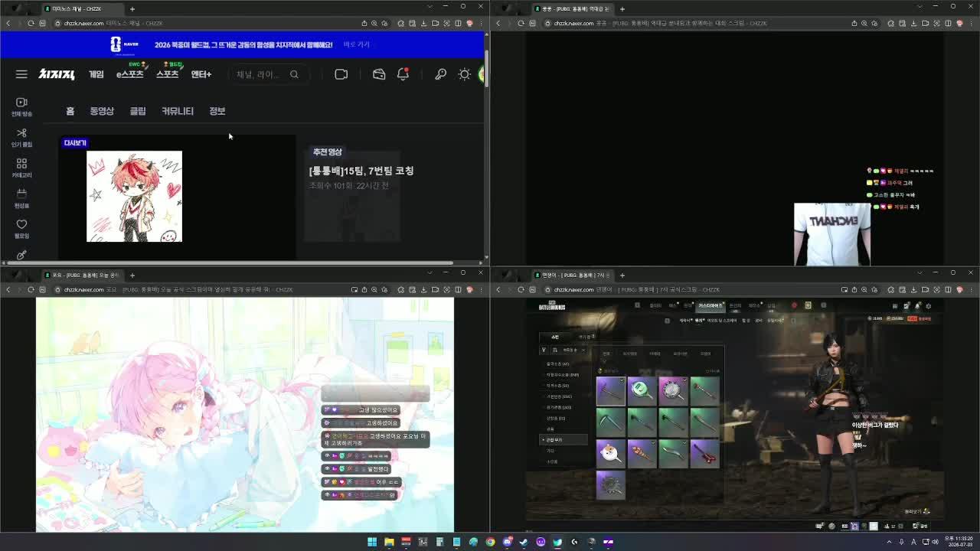Select the red guitar skin thumbnail
The width and height of the screenshot is (980, 551).
(x=704, y=454)
